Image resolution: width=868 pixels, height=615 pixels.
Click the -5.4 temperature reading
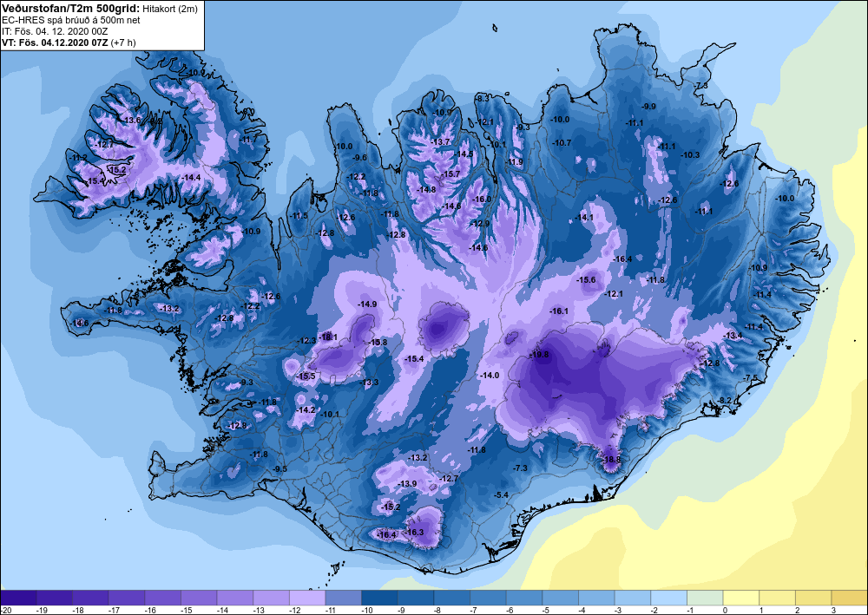501,494
